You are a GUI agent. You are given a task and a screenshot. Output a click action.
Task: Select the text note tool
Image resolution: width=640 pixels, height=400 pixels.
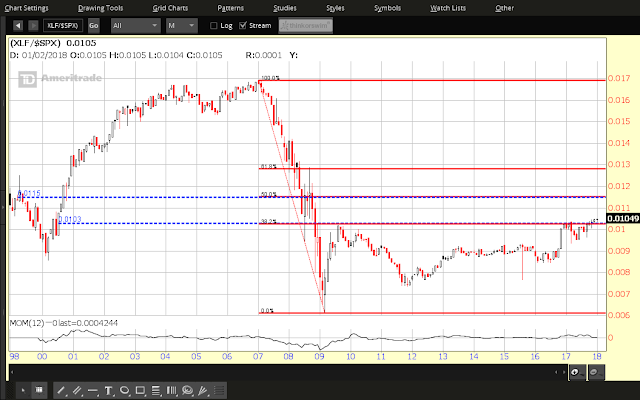[108, 391]
